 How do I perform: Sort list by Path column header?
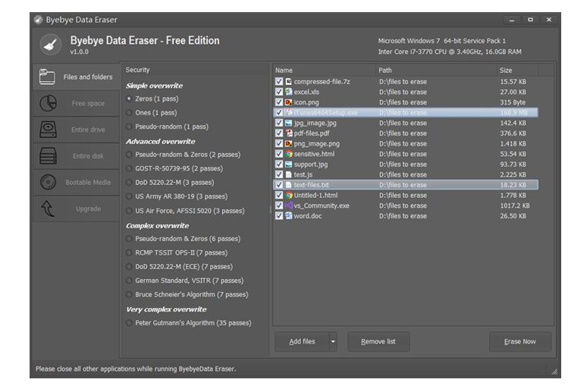tap(436, 70)
